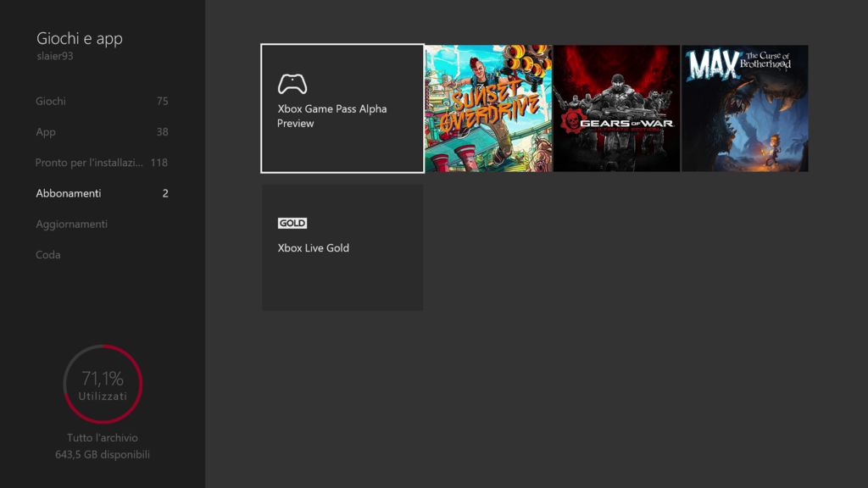The height and width of the screenshot is (488, 868).
Task: Open the Sunset Overdrive game cover
Action: click(488, 108)
